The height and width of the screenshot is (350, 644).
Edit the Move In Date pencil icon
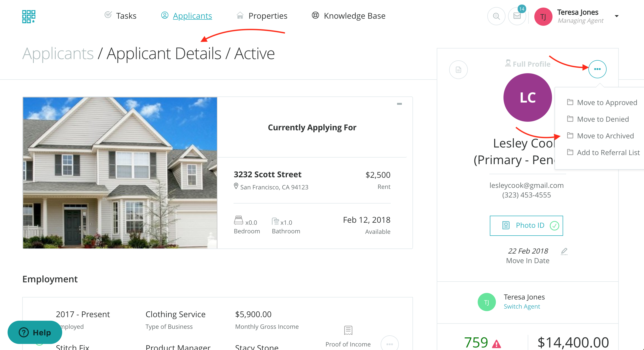[564, 251]
